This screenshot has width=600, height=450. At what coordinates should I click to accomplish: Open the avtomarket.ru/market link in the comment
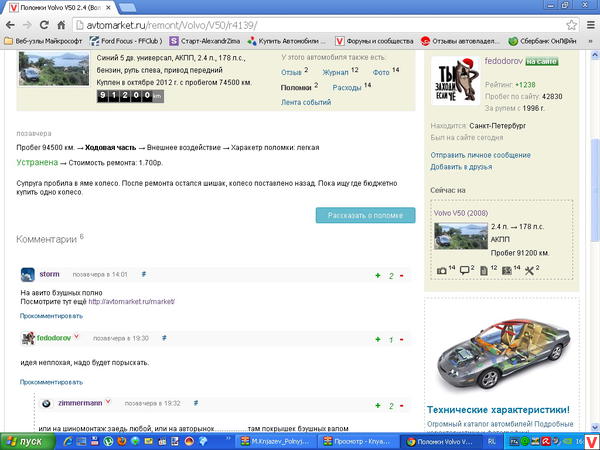click(x=132, y=302)
